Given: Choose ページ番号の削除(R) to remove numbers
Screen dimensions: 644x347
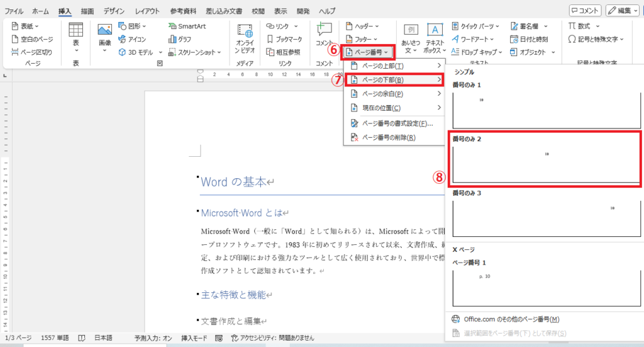Looking at the screenshot, I should click(394, 137).
